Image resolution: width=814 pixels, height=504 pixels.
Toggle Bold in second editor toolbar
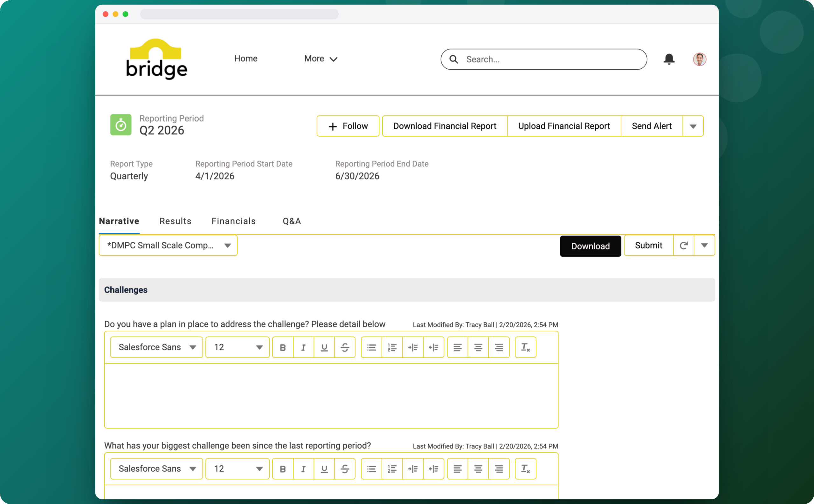pos(283,469)
